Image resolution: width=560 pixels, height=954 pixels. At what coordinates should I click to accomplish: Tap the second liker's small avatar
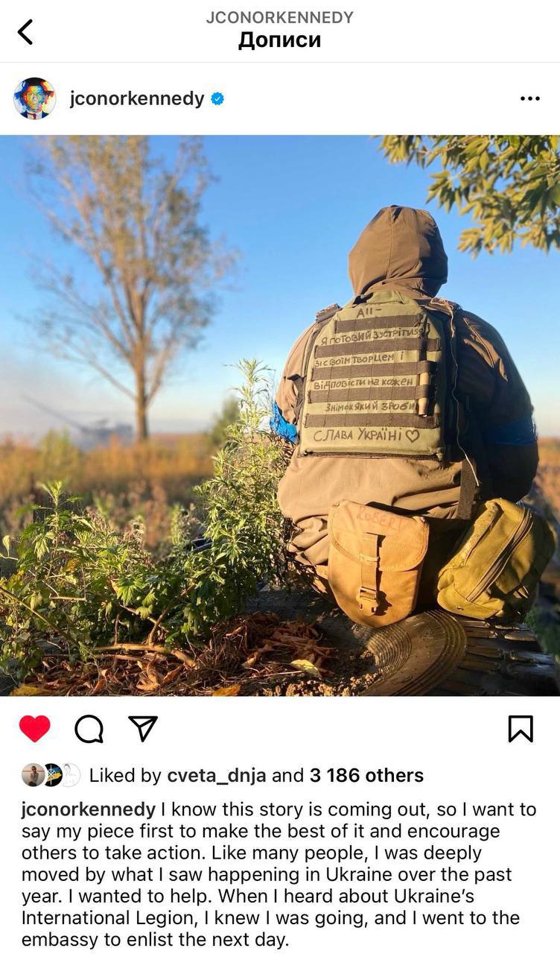(x=51, y=775)
